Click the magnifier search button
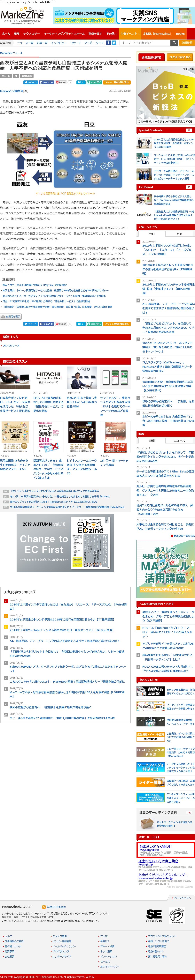 pyautogui.click(x=174, y=43)
